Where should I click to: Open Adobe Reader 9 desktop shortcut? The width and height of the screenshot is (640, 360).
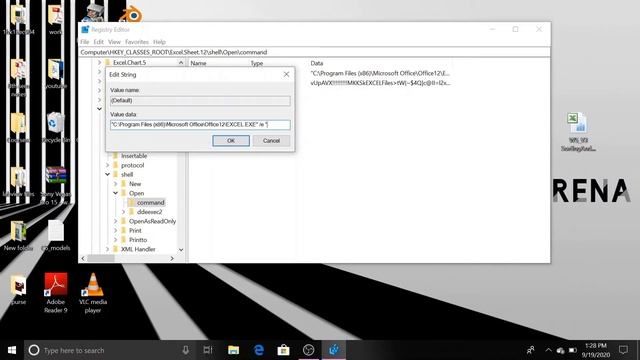[x=56, y=293]
